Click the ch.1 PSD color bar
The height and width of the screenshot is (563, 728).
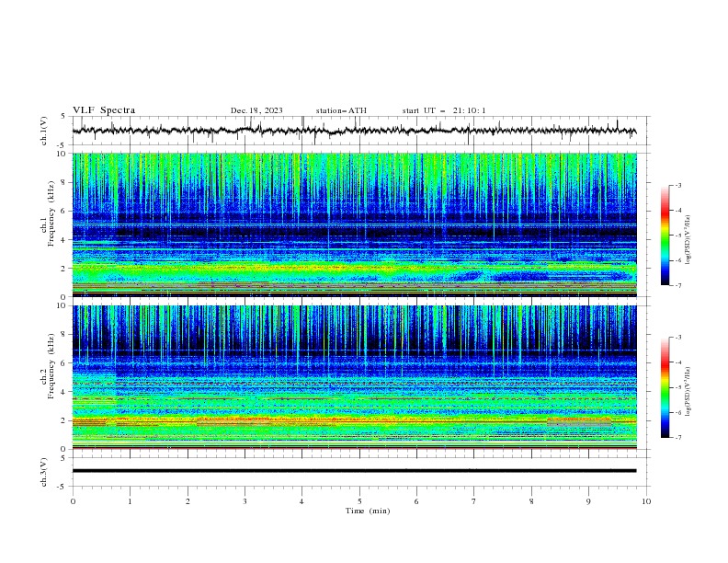(665, 236)
